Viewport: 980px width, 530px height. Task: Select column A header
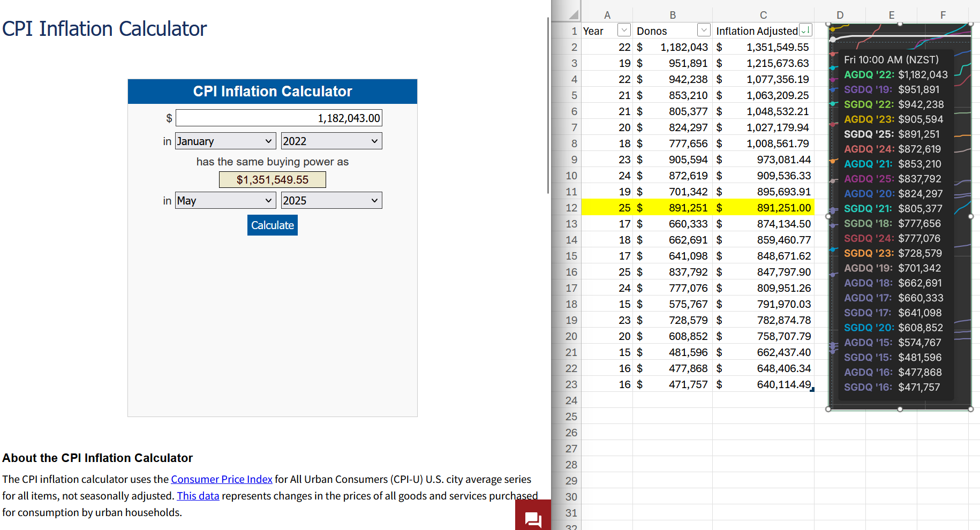coord(607,15)
